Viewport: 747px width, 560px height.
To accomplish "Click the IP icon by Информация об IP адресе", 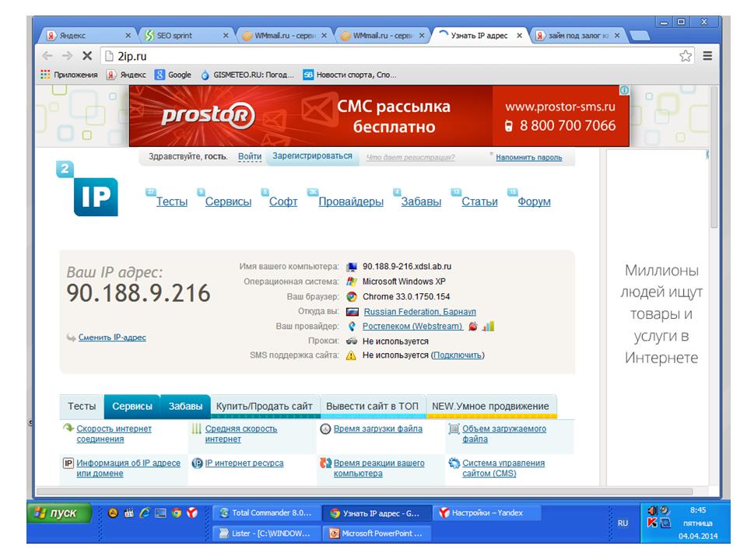I will (68, 463).
